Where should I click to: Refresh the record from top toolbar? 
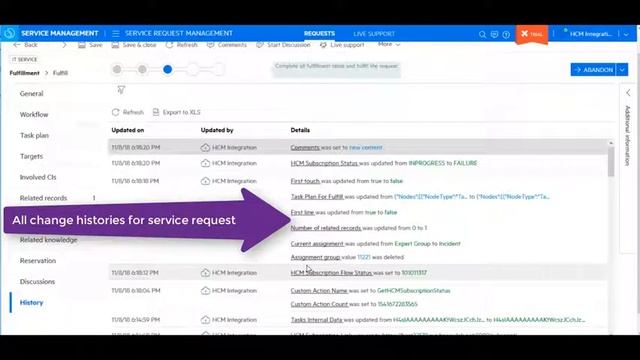[182, 45]
